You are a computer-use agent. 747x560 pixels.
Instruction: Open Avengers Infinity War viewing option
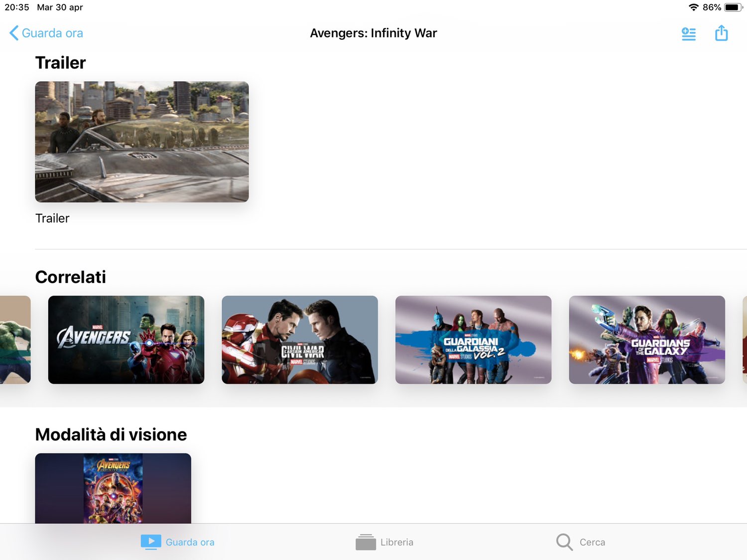[113, 488]
